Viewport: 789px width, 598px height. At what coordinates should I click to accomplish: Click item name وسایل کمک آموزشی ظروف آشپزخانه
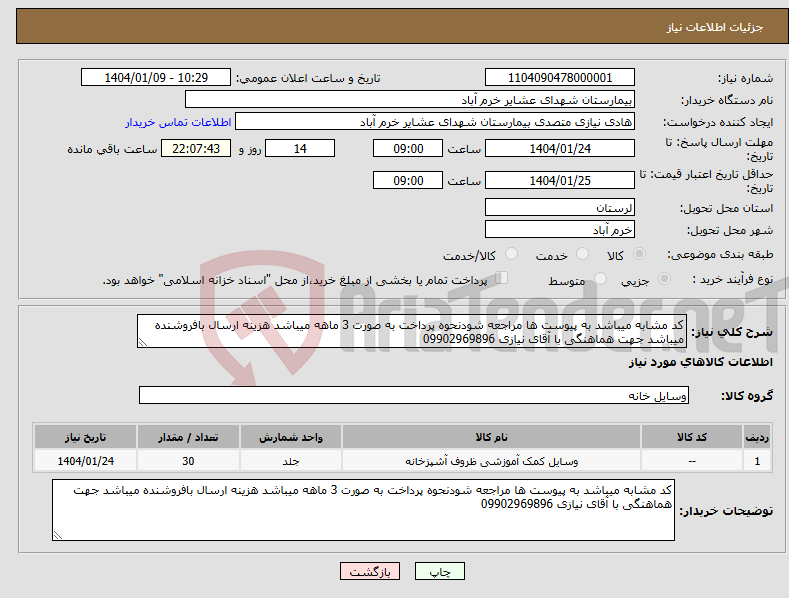coord(491,461)
